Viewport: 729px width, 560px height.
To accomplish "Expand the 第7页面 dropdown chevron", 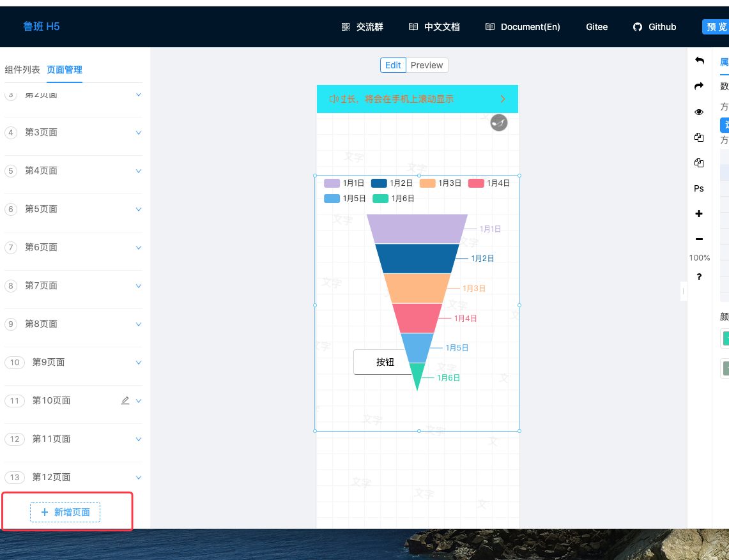I will click(139, 286).
